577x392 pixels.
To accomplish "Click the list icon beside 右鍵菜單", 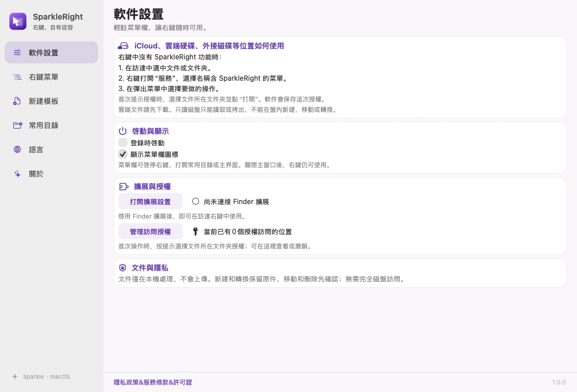I will pyautogui.click(x=17, y=77).
